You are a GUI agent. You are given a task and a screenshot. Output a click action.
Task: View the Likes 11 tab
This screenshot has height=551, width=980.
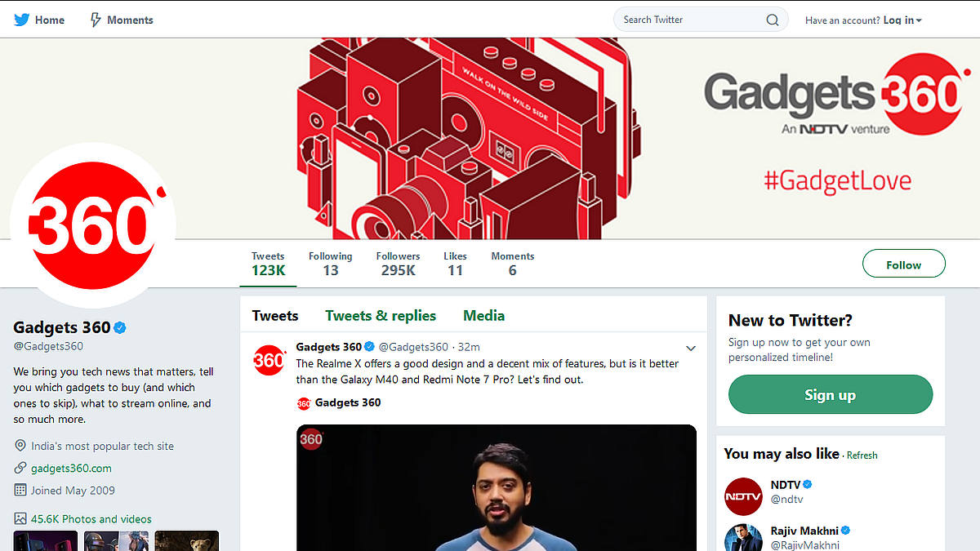[x=455, y=264]
